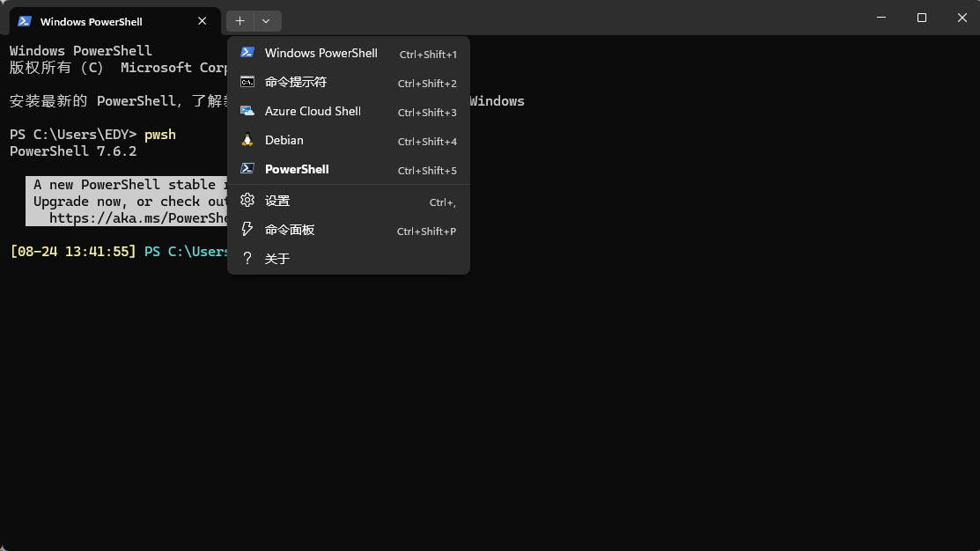Open 命令面板 from the menu
Viewport: 980px width, 551px height.
coord(349,230)
